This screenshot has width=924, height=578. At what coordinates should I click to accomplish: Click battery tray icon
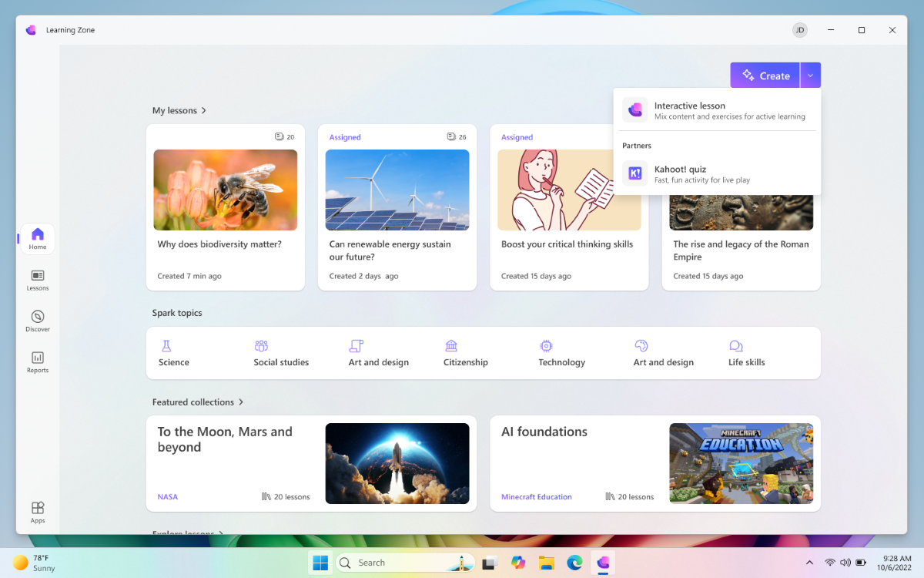tap(862, 563)
